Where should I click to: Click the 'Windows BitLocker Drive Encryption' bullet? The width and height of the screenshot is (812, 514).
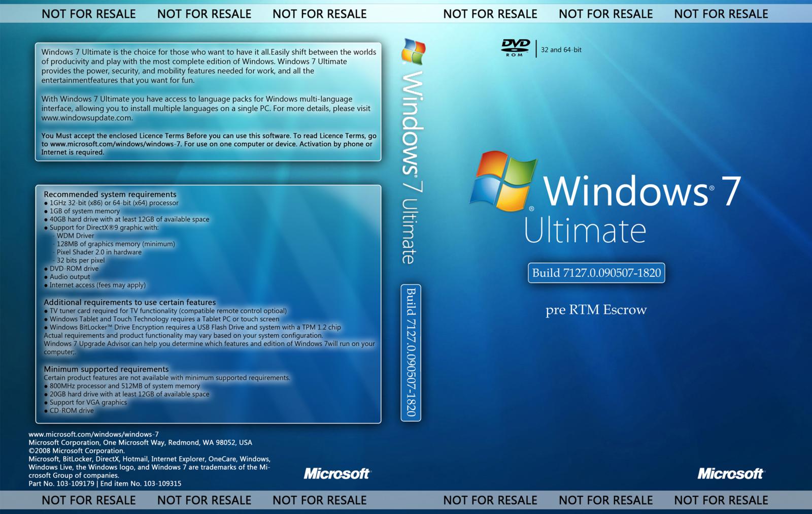click(x=192, y=327)
